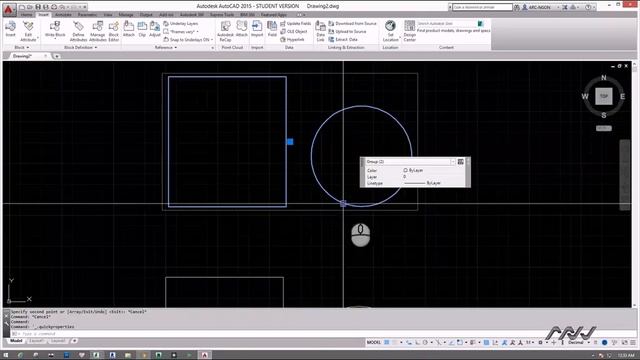640x360 pixels.
Task: Expand the Block panel
Action: [22, 47]
